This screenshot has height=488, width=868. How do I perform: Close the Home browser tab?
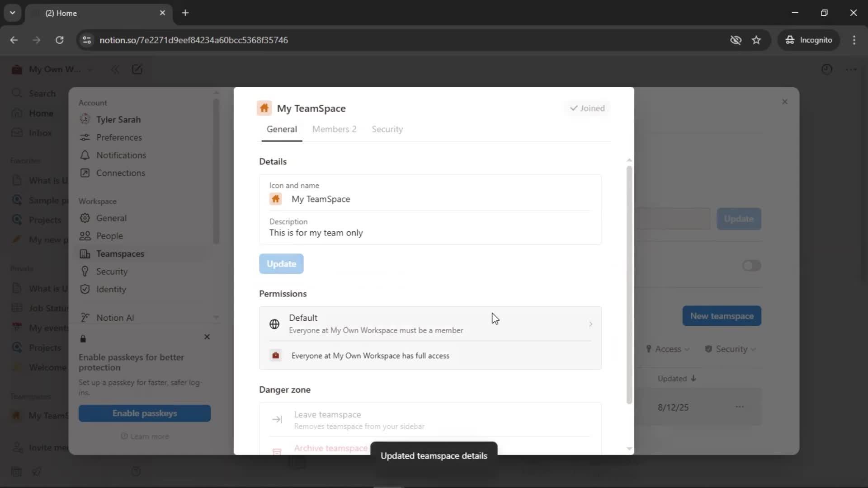[x=162, y=13]
